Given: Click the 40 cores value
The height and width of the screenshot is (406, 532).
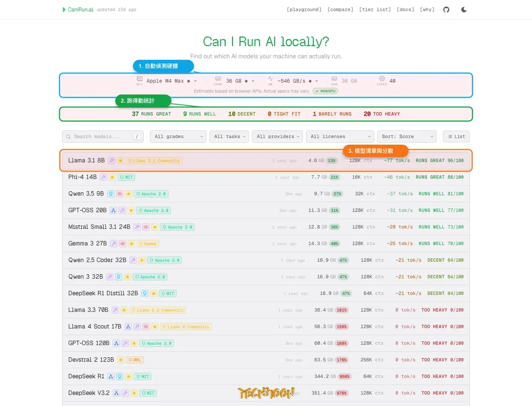Looking at the screenshot, I should coord(392,81).
